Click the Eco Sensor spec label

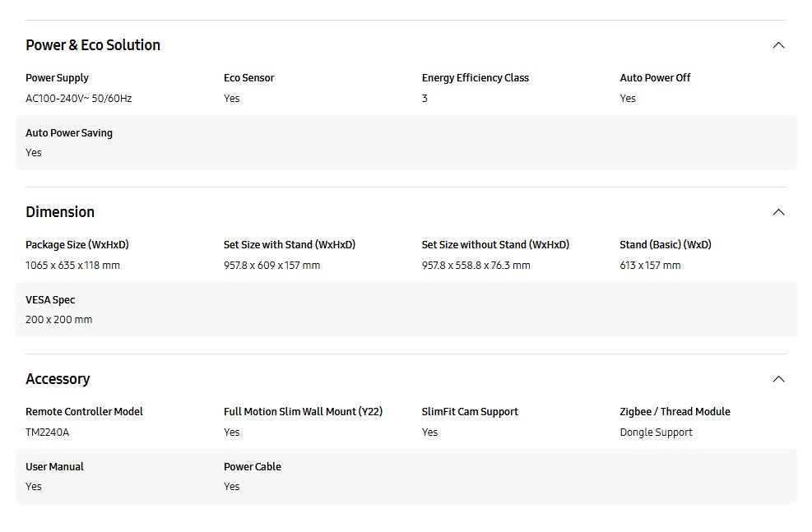coord(248,78)
